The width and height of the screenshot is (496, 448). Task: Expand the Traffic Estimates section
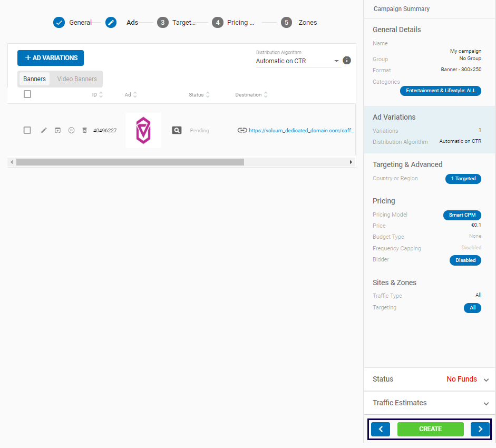click(486, 403)
